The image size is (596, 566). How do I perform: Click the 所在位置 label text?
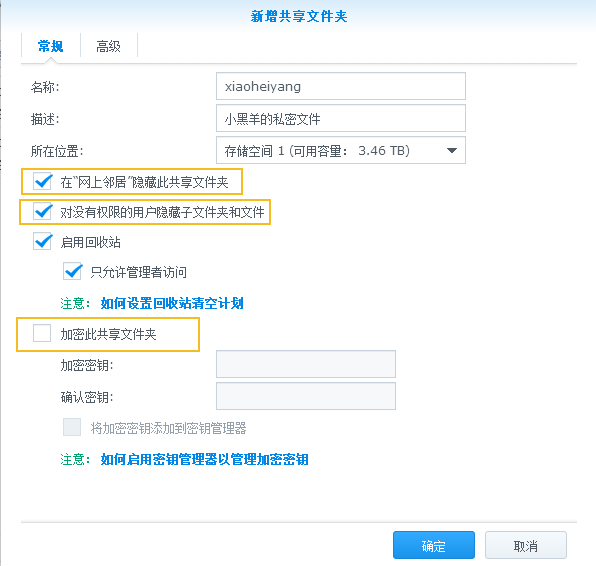point(57,151)
